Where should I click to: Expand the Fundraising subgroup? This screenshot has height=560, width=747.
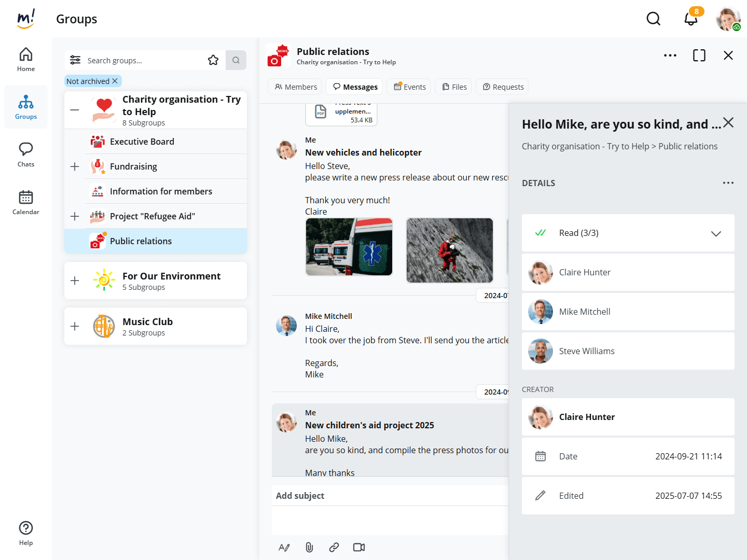pyautogui.click(x=75, y=166)
